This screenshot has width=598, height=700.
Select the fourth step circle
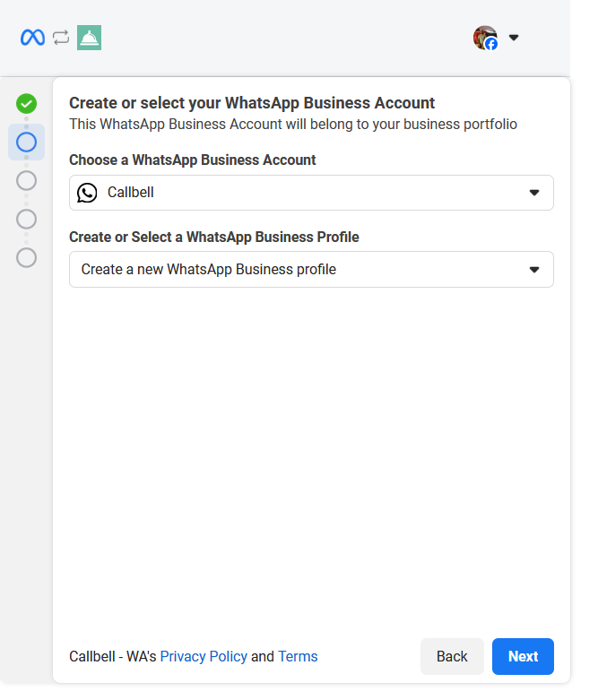26,220
